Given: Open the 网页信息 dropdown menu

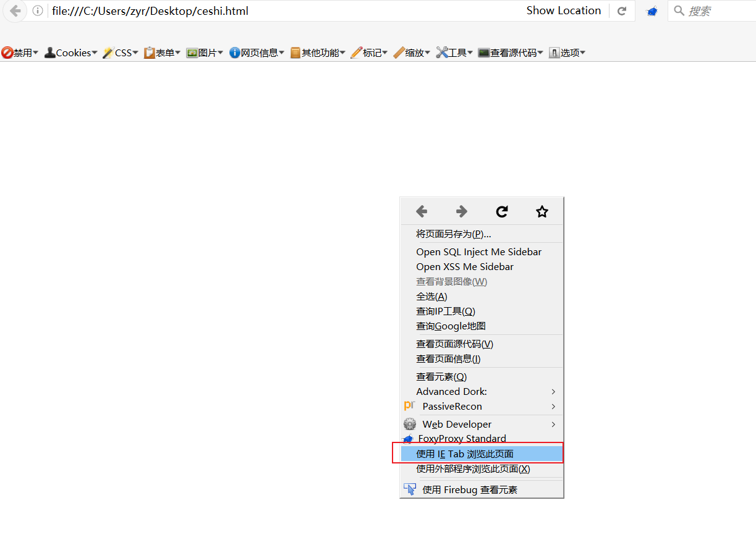Looking at the screenshot, I should click(x=257, y=53).
